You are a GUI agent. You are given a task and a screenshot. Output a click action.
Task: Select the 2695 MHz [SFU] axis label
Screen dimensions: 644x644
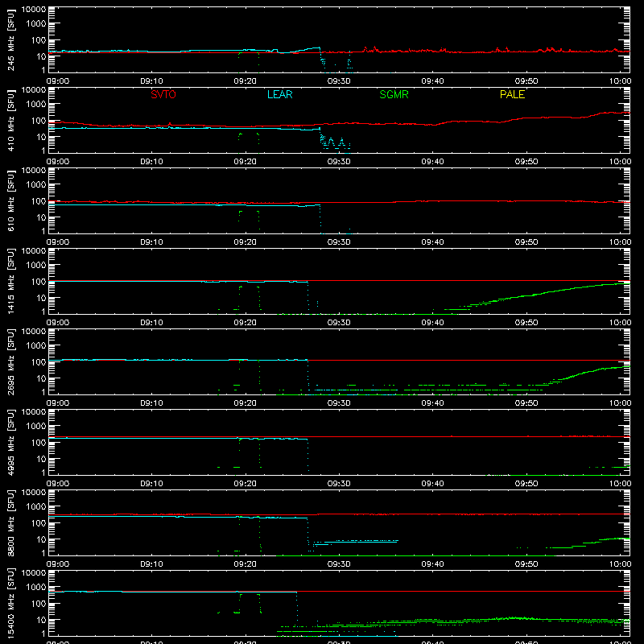pyautogui.click(x=11, y=362)
